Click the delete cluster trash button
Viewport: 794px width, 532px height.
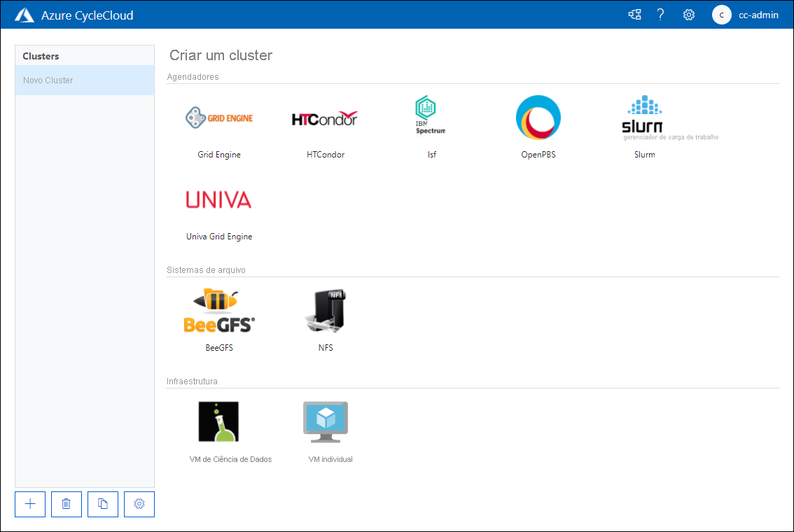[66, 504]
